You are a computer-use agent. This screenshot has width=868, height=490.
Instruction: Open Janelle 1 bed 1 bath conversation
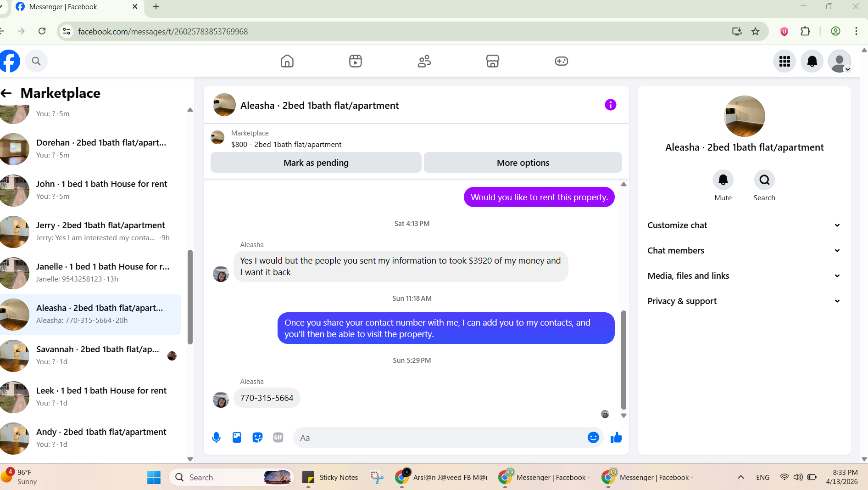(90, 273)
